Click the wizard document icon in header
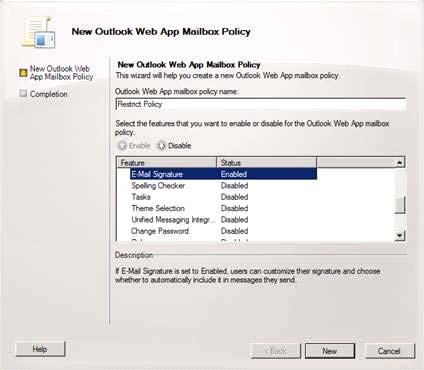Screen dimensions: 424x370 [x=39, y=32]
